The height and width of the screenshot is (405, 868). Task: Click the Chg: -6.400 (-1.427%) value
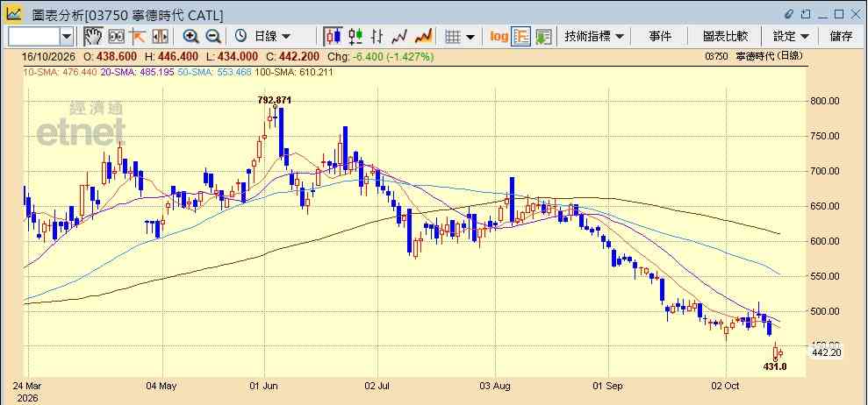381,57
